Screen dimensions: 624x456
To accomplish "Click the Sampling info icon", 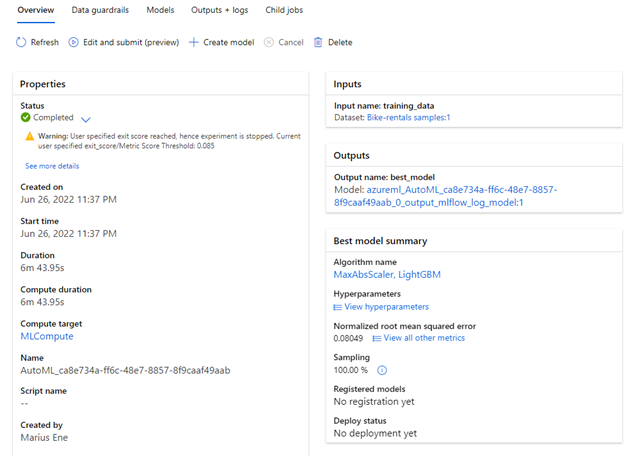I will coord(382,370).
